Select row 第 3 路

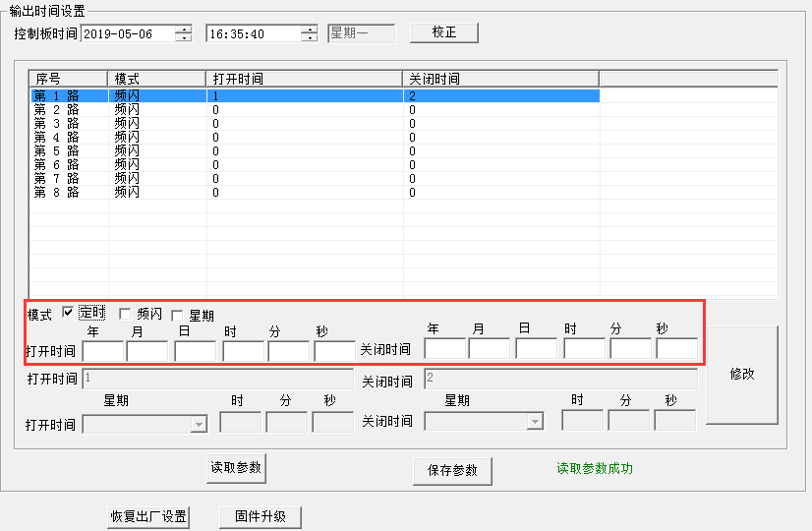tap(315, 123)
